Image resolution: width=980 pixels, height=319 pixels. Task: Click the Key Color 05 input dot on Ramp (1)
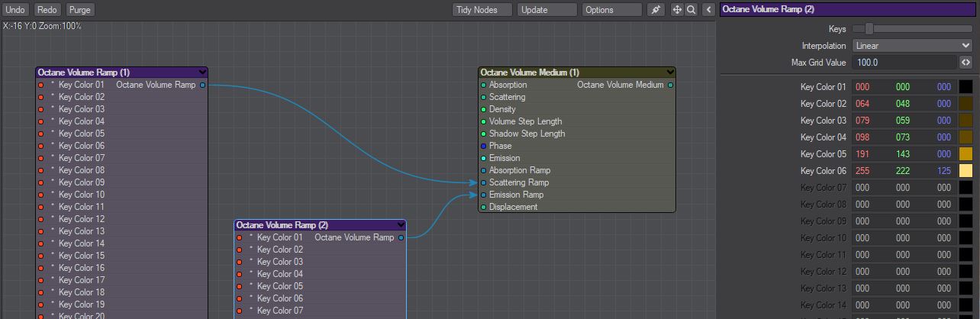[x=41, y=134]
